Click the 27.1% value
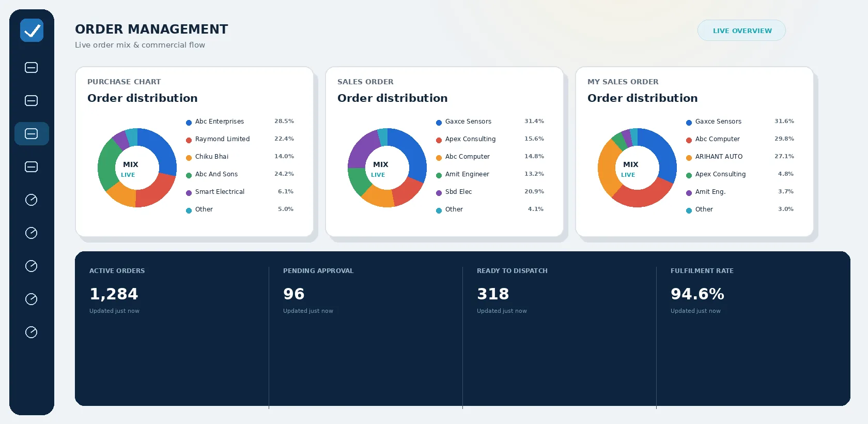This screenshot has height=424, width=868. 784,157
